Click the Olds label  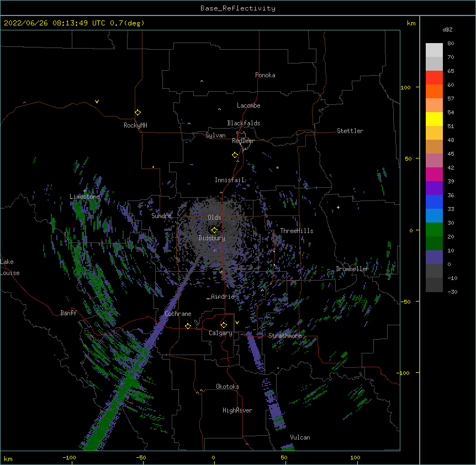pos(214,218)
